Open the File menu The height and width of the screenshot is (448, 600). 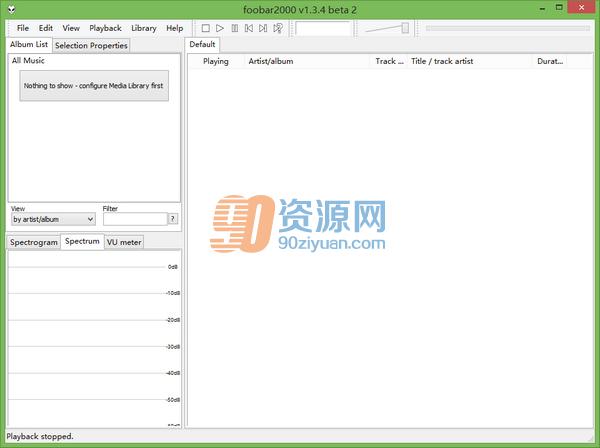(23, 28)
